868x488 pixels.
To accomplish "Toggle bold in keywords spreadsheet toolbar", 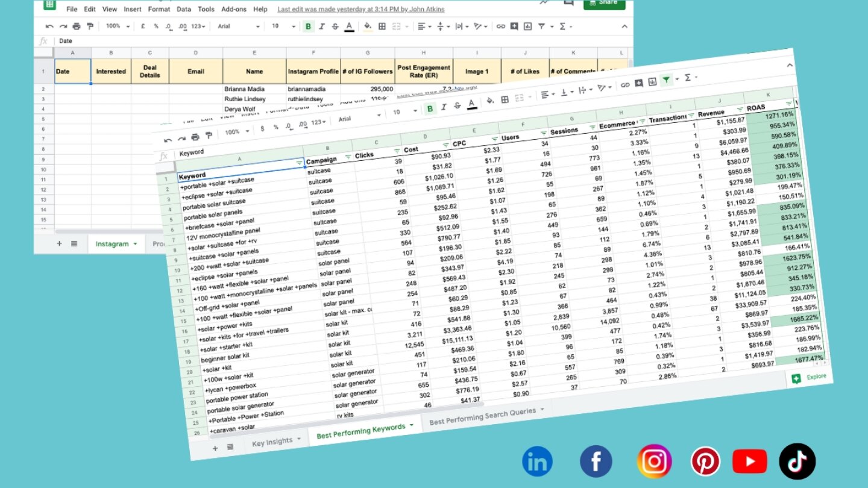I will click(x=430, y=108).
